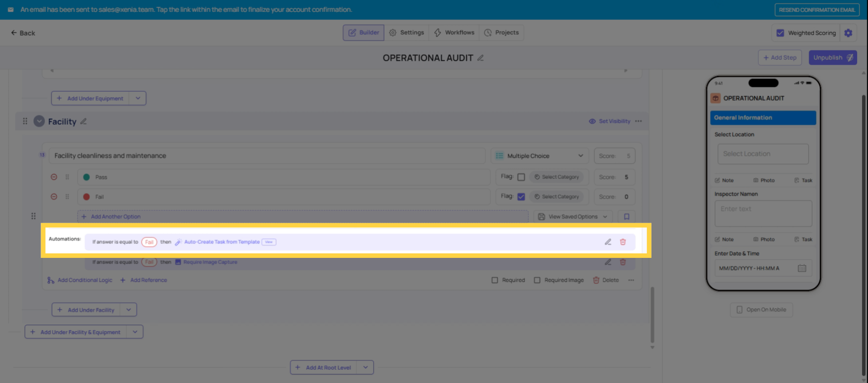Click the Delete question trash icon
Viewport: 868px width, 383px height.
click(x=596, y=280)
